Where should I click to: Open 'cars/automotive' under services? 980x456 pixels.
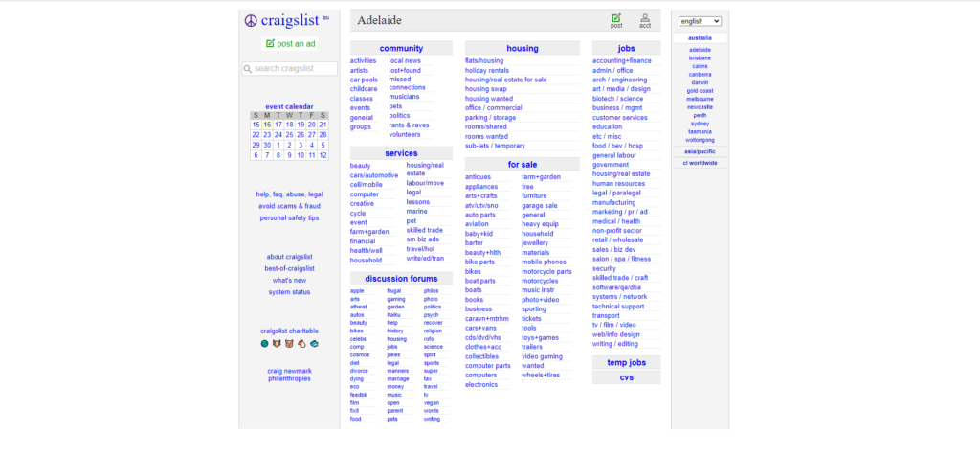374,175
